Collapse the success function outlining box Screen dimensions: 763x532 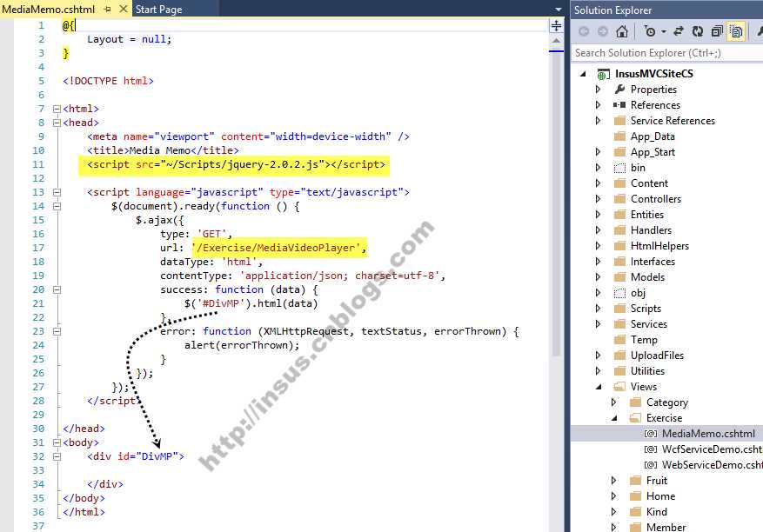pos(57,289)
